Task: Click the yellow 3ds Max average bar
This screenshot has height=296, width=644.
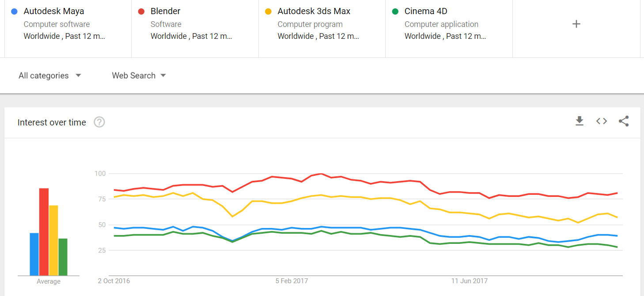Action: [53, 240]
